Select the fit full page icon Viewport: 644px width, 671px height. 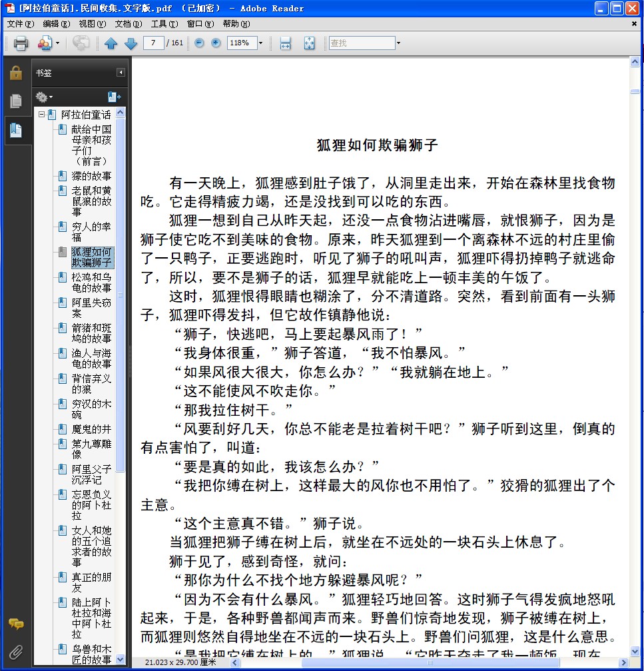tap(309, 43)
